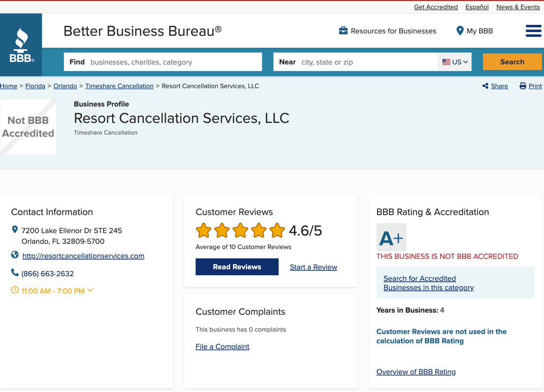Screen dimensions: 544x392
Task: Open the hamburger menu icon
Action: 533,31
